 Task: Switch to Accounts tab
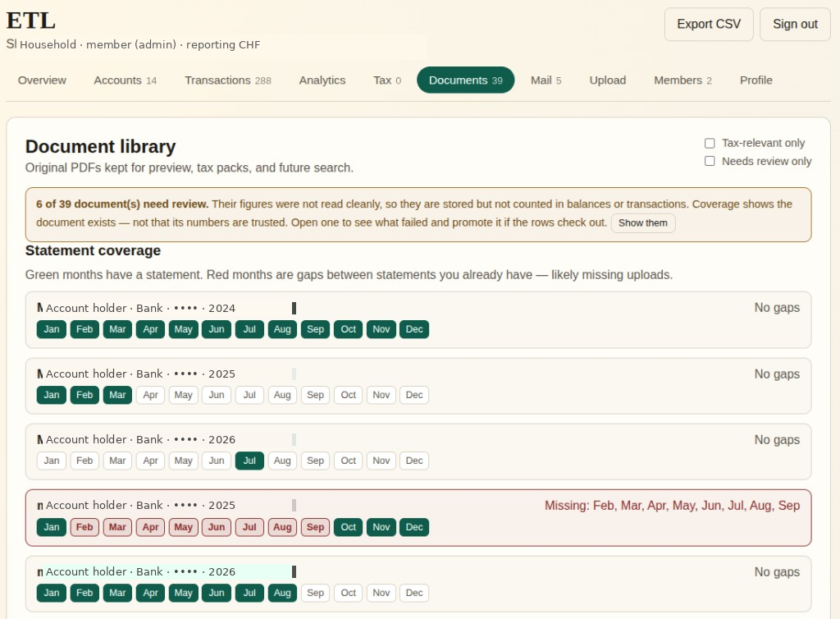[126, 80]
